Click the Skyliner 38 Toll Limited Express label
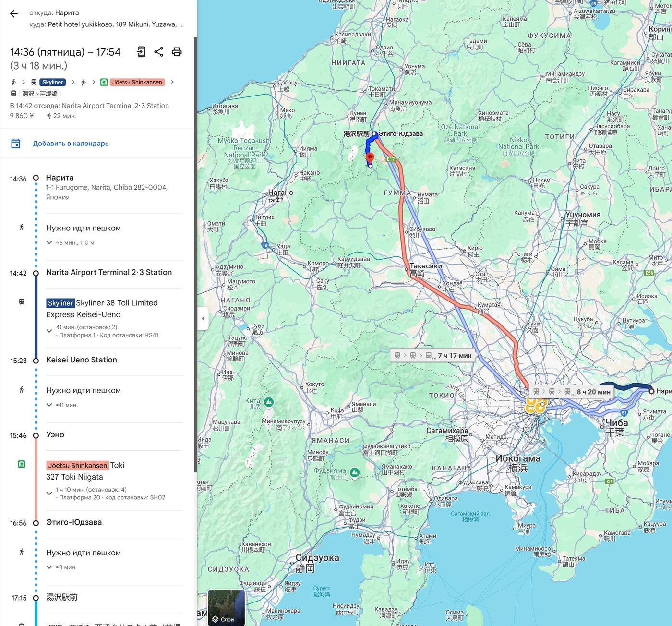This screenshot has height=626, width=672. 102,309
